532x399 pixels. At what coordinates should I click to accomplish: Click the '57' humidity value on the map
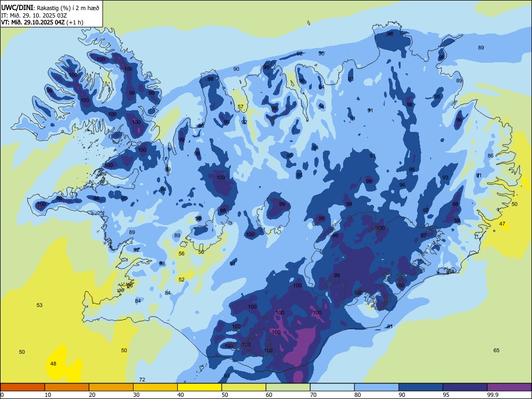tap(240, 106)
